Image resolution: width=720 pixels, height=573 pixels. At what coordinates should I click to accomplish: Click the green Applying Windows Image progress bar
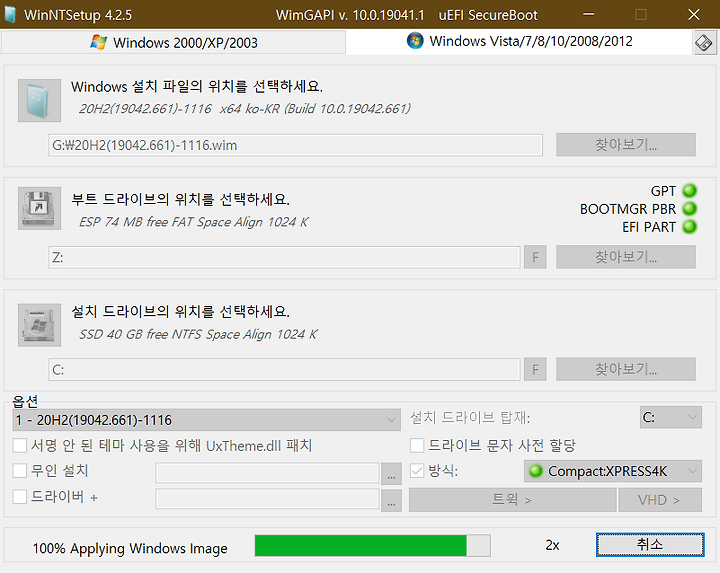372,545
